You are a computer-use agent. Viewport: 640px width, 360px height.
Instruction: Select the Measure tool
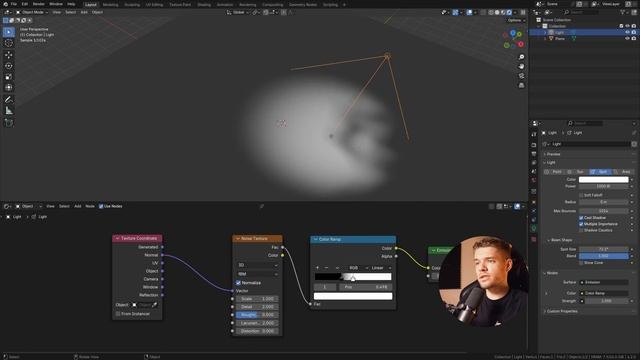pyautogui.click(x=9, y=111)
